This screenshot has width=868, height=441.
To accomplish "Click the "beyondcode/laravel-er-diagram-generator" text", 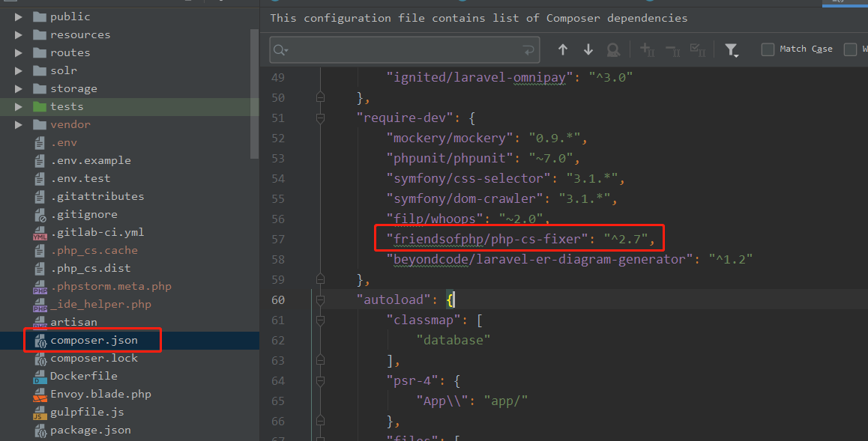I will click(540, 260).
